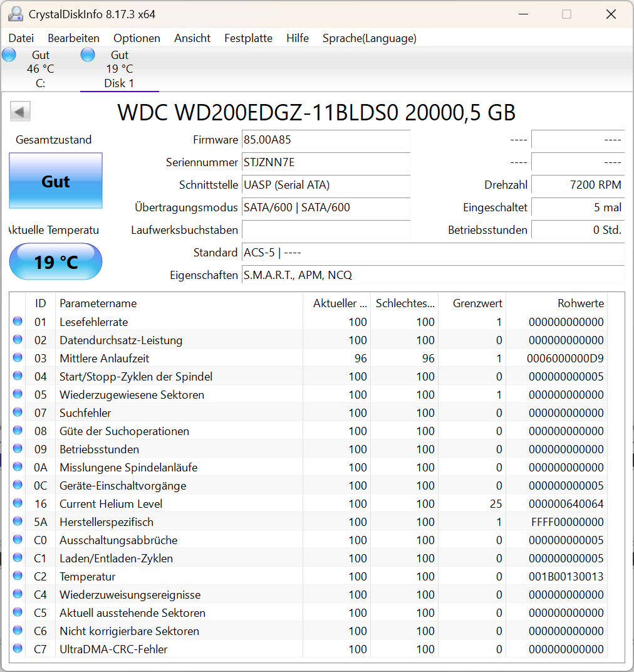Open the Hilfe menu
The image size is (634, 672).
[297, 38]
